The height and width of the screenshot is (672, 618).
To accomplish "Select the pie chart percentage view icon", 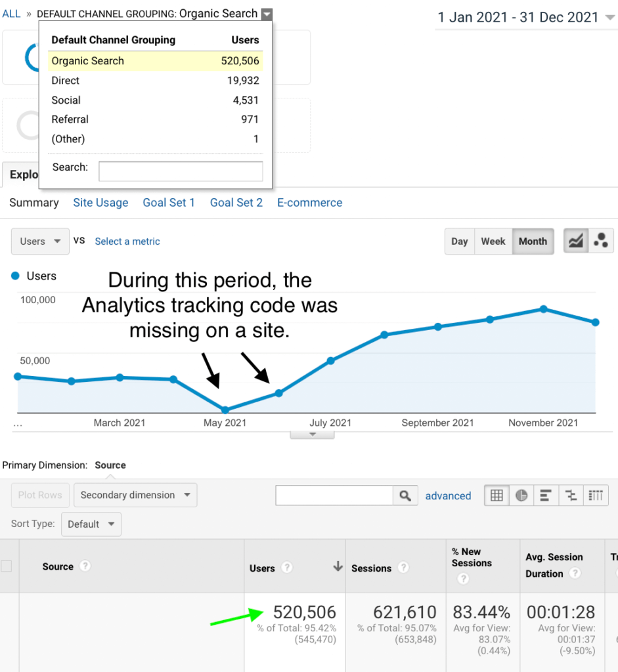I will pyautogui.click(x=521, y=495).
